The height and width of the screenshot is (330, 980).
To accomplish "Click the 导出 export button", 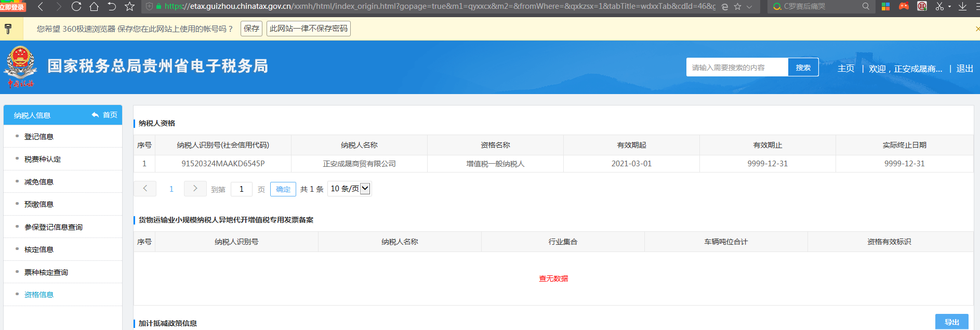I will [x=951, y=322].
